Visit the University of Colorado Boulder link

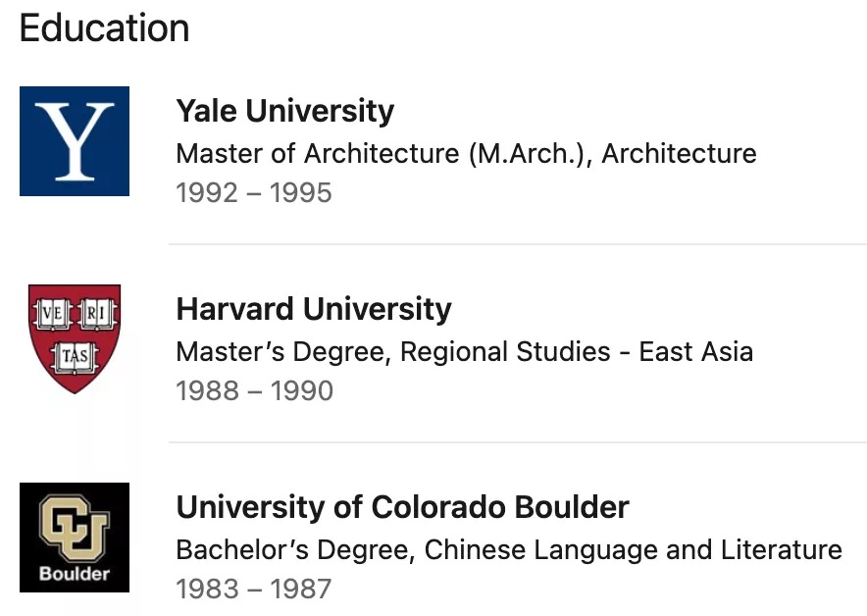click(x=402, y=507)
